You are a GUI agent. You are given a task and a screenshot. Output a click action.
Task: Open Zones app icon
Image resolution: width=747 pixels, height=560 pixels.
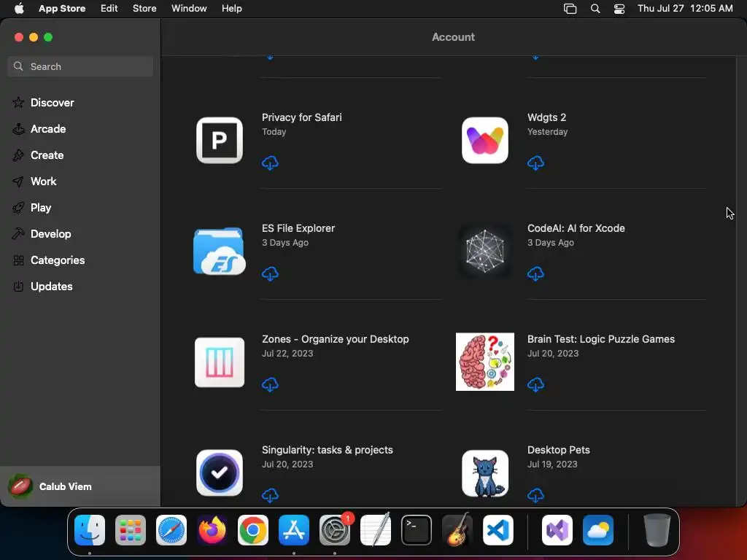[x=219, y=362]
